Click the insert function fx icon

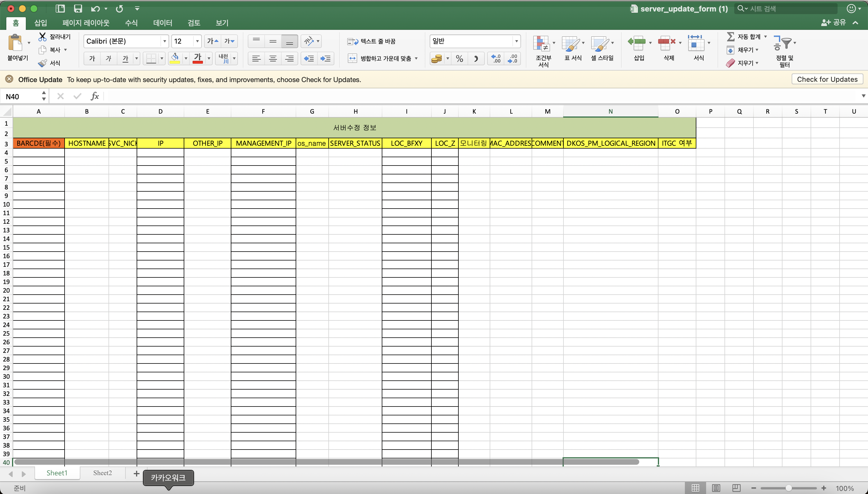pyautogui.click(x=95, y=96)
